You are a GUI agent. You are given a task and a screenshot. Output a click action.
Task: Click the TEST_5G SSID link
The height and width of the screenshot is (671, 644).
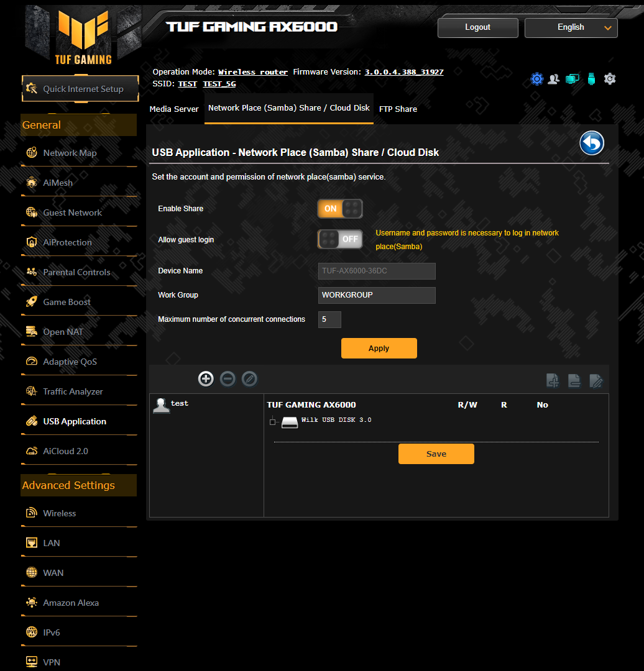coord(219,84)
